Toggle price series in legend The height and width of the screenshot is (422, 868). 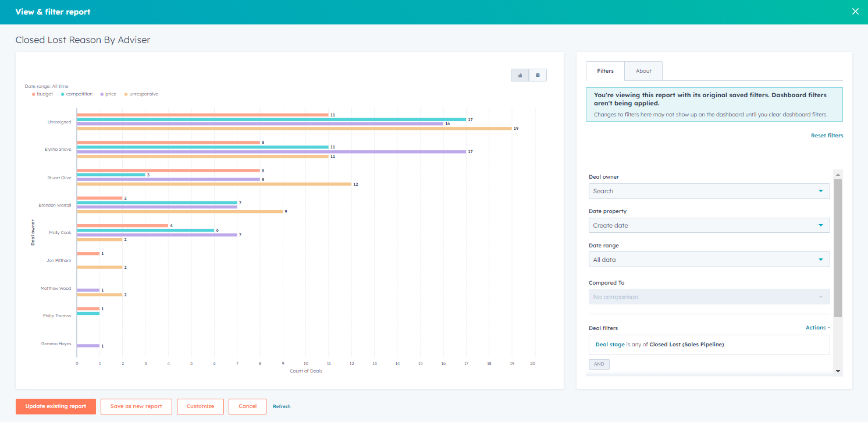[x=108, y=94]
